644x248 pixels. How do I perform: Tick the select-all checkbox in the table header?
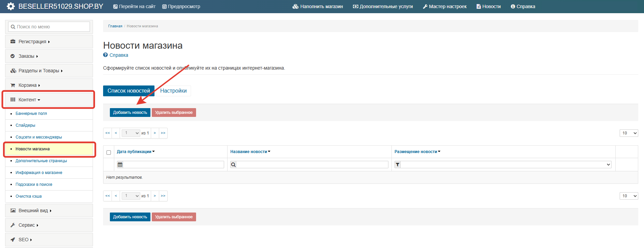109,152
